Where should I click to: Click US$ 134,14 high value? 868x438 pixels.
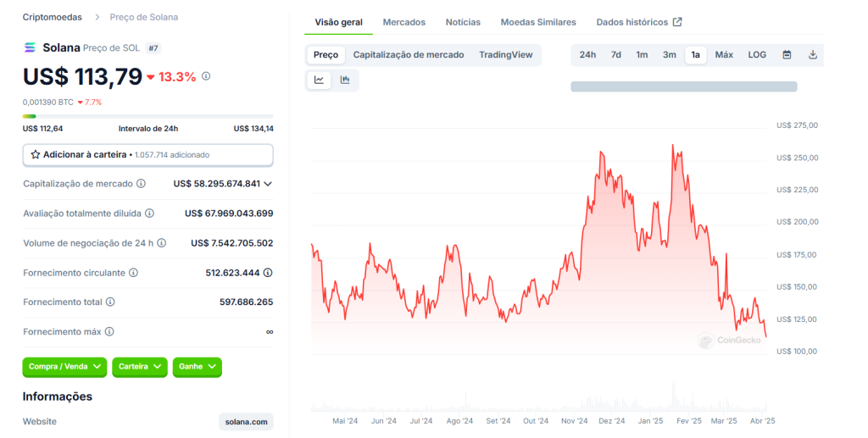[x=253, y=128]
